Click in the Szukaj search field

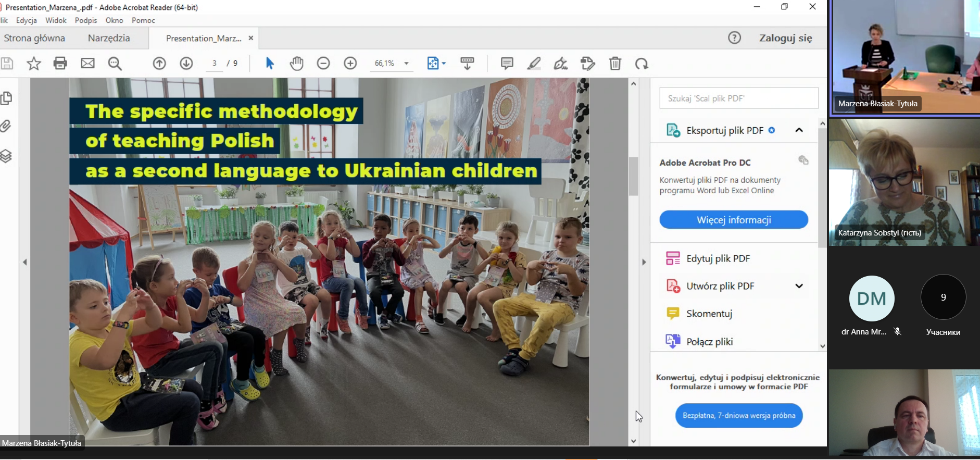[738, 98]
